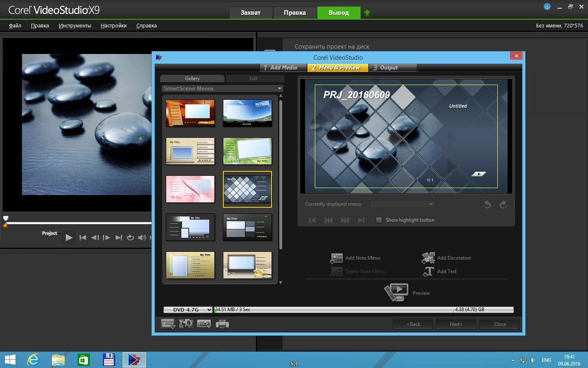Click the globe icon in title bar
This screenshot has height=368, width=588.
[x=547, y=7]
